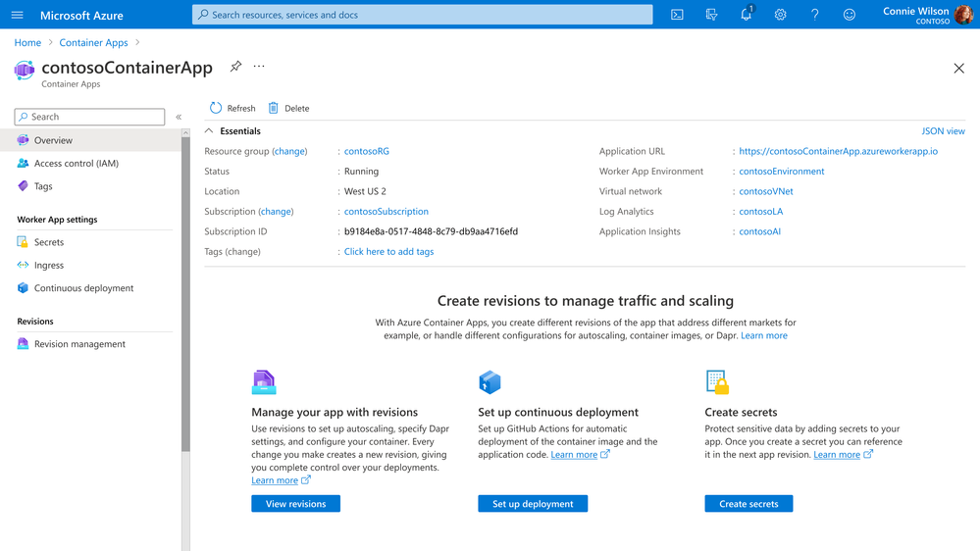Open the Application URL link
The height and width of the screenshot is (551, 980).
tap(838, 151)
